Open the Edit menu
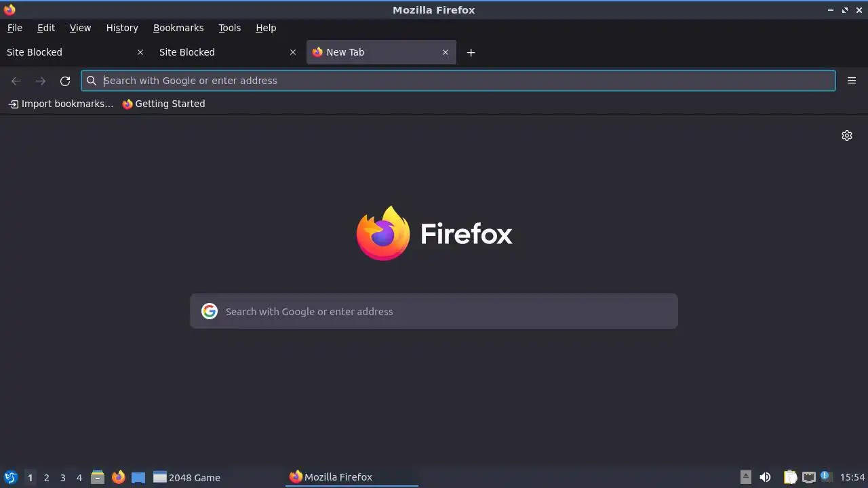The width and height of the screenshot is (868, 488). click(46, 28)
